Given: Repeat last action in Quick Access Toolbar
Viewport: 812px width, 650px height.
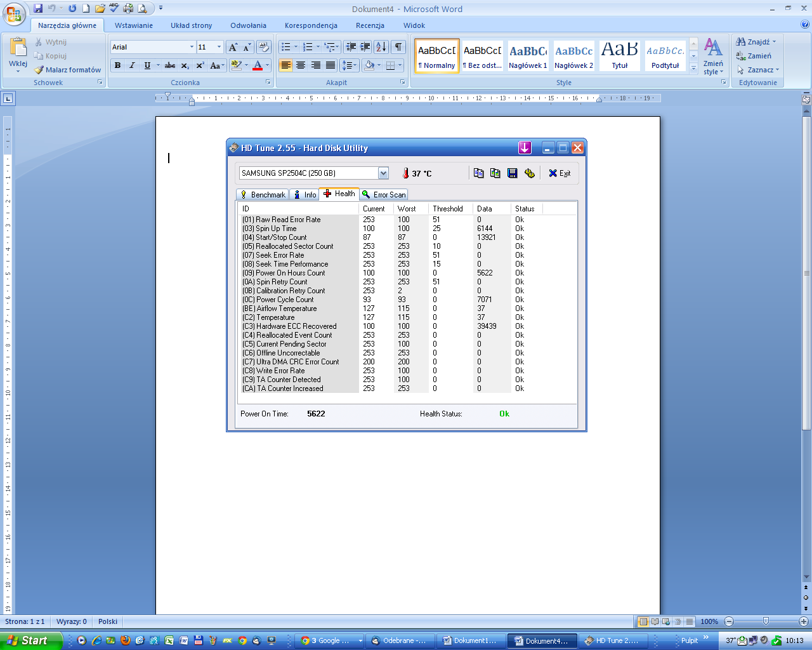Looking at the screenshot, I should click(72, 8).
